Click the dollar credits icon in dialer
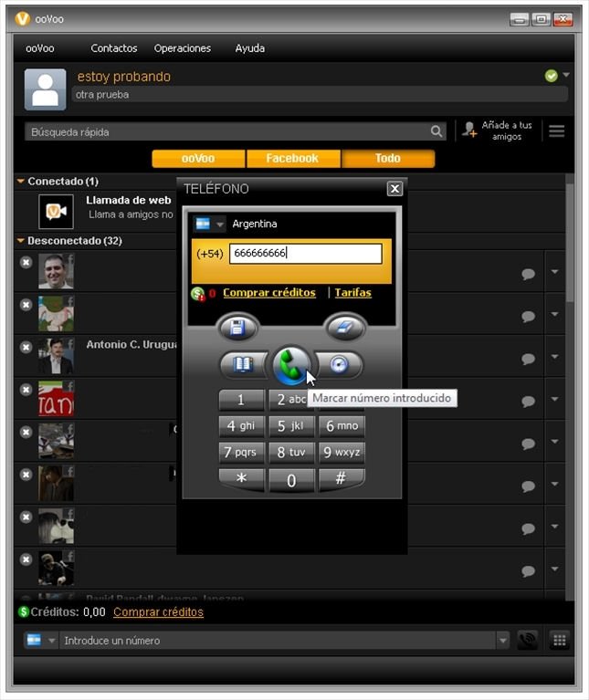Viewport: 589px width, 700px height. [x=198, y=294]
